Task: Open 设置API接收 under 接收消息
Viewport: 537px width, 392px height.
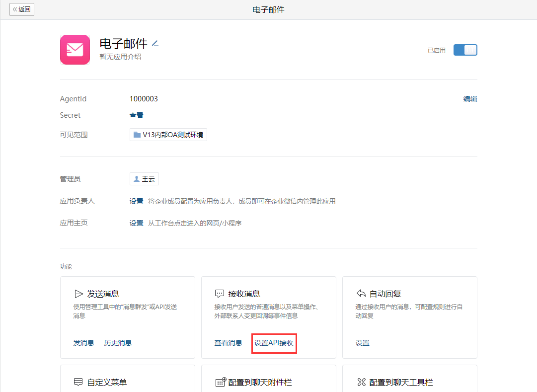Action: [274, 343]
